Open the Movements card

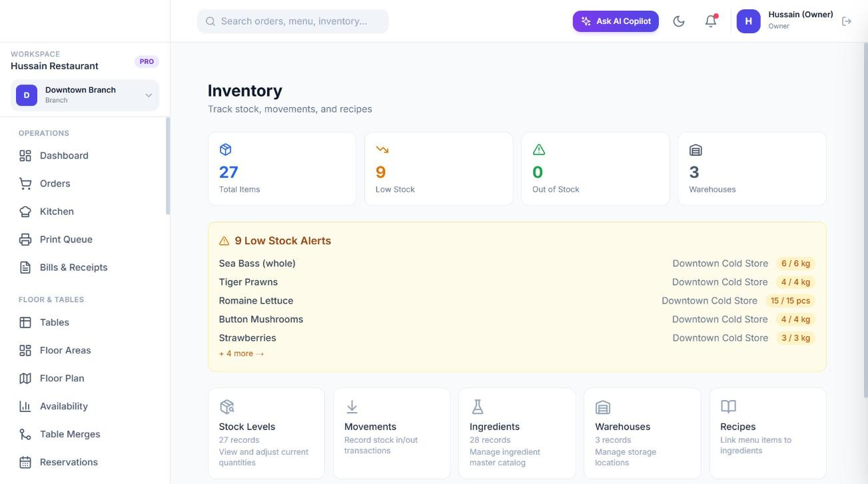pos(392,433)
